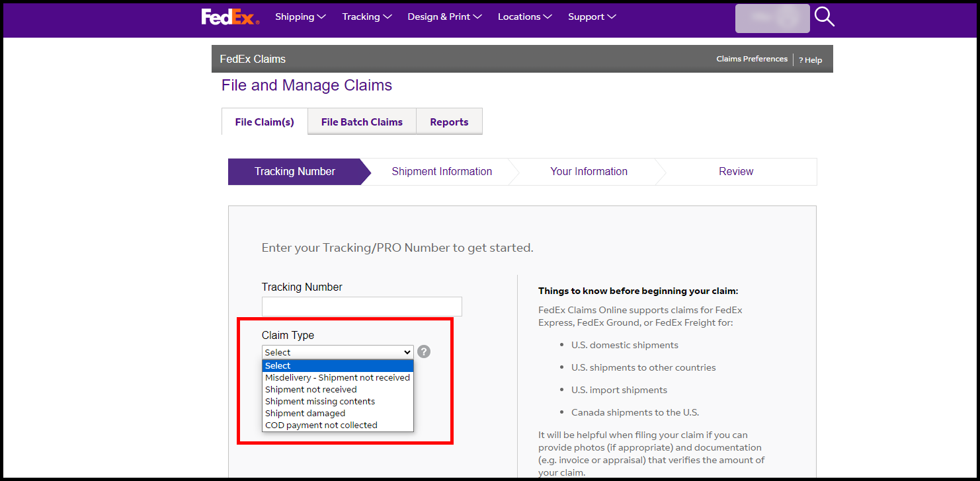Click the Claim Type help question mark icon

424,351
